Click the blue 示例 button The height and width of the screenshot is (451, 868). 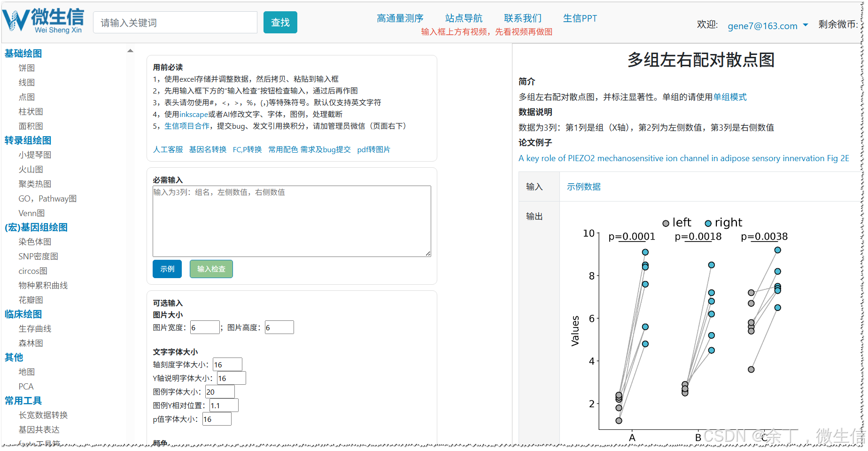(x=167, y=269)
